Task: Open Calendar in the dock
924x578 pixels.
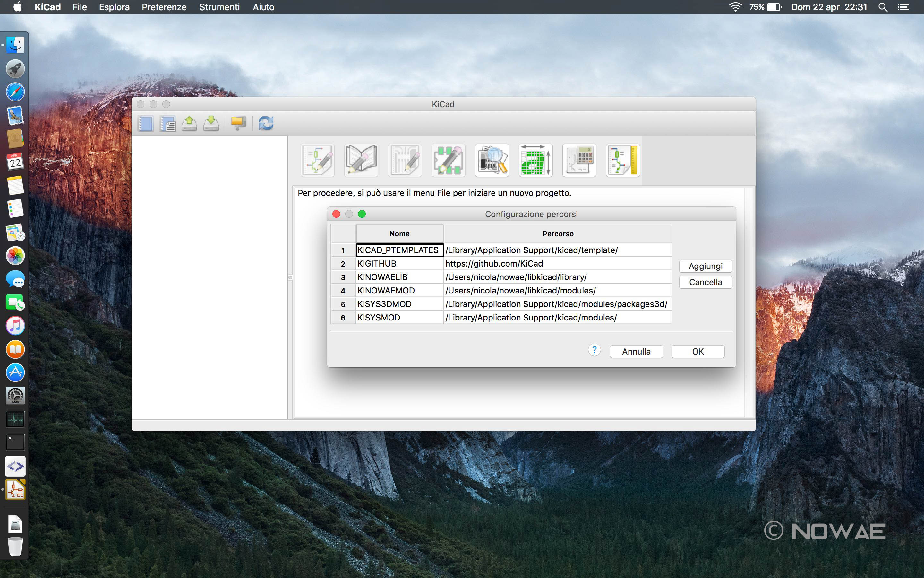Action: (15, 162)
